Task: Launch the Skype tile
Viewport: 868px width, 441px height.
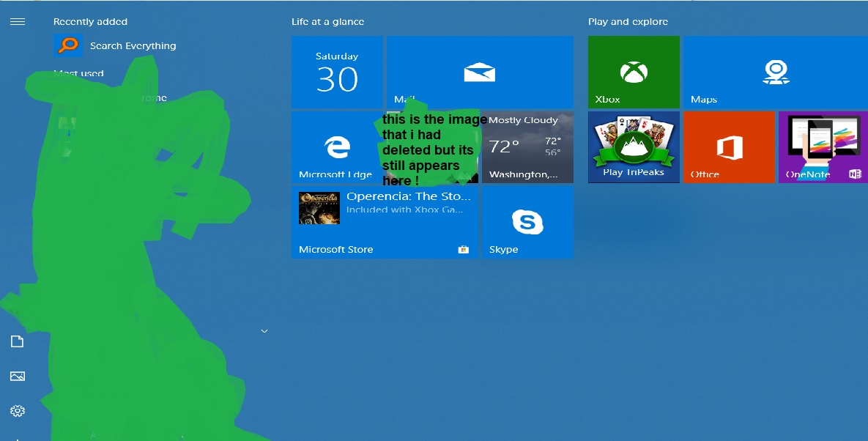Action: point(527,222)
